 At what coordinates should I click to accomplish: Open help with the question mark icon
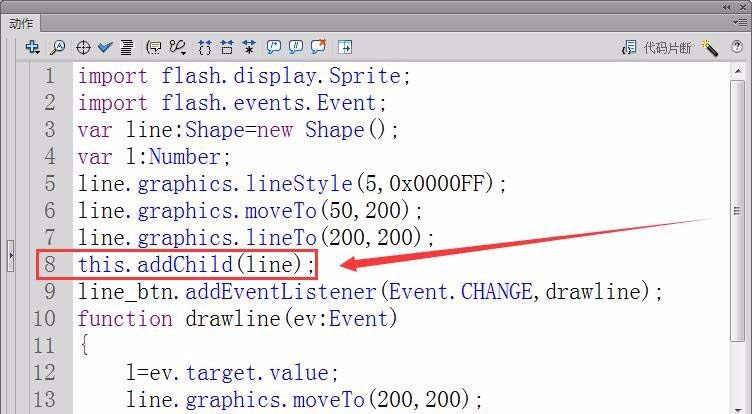pos(737,47)
